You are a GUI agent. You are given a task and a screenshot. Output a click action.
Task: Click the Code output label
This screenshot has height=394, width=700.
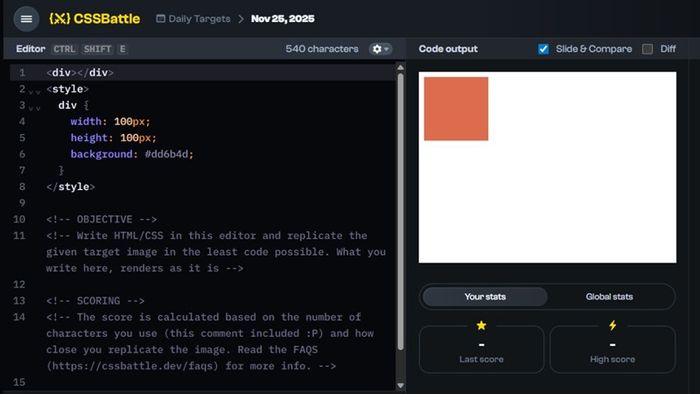coord(448,49)
